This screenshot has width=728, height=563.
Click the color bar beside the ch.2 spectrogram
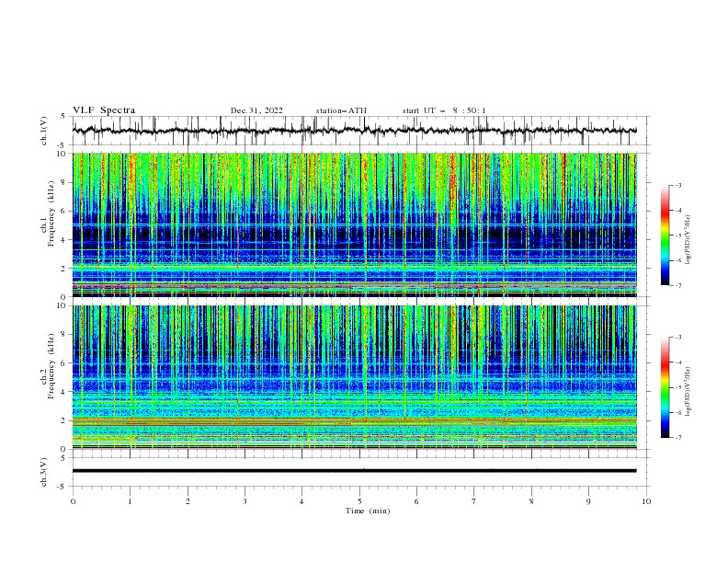click(x=665, y=387)
